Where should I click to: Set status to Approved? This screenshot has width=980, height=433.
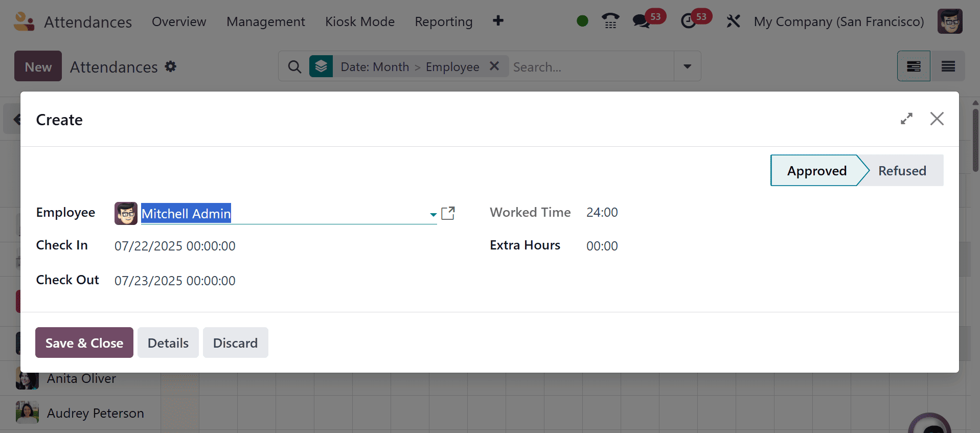pyautogui.click(x=816, y=170)
